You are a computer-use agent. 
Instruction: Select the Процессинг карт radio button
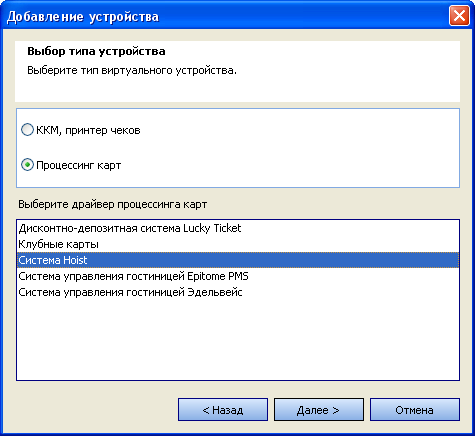tap(27, 165)
